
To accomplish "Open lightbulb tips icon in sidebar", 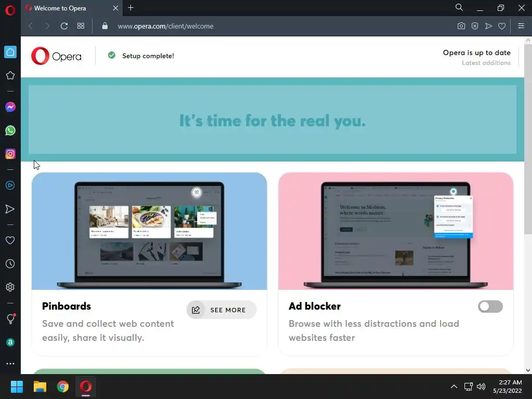I will pos(10,319).
